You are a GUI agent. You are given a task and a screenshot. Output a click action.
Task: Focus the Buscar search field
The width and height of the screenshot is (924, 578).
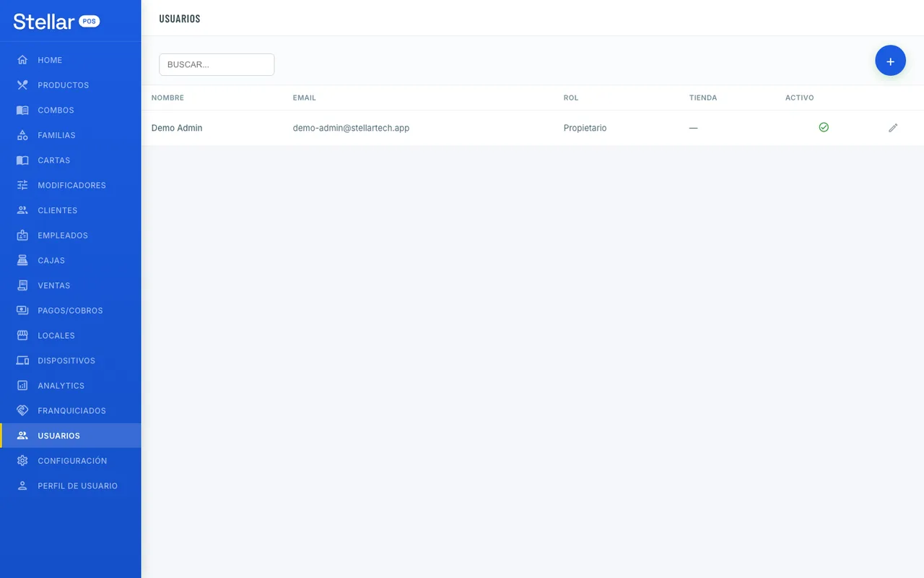(x=217, y=64)
